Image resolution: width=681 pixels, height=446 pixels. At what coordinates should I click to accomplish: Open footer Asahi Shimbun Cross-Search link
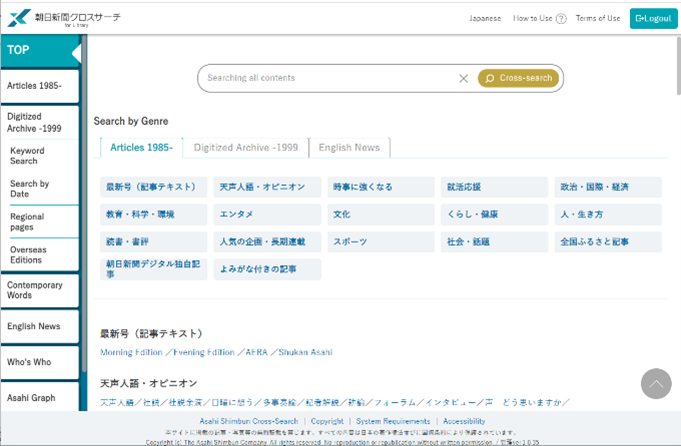point(249,421)
